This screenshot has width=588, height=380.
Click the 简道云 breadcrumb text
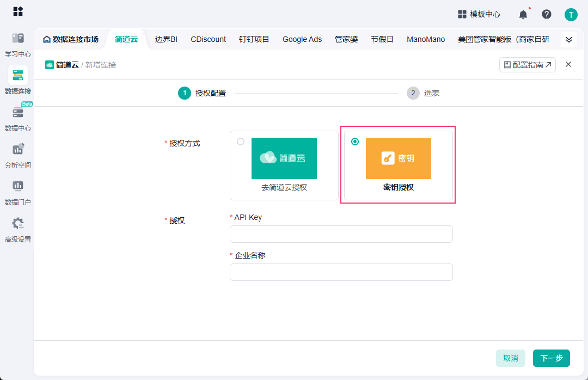[x=68, y=65]
